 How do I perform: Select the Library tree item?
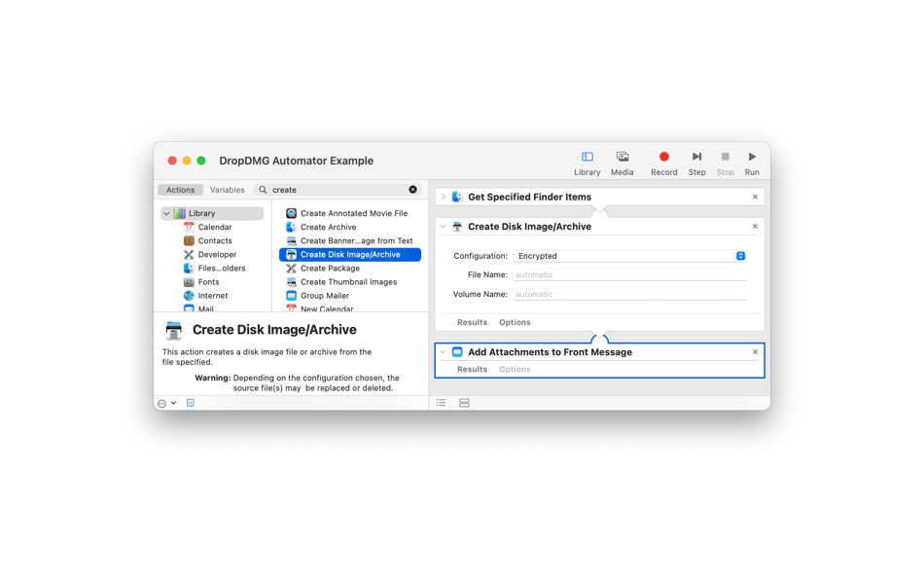(x=212, y=213)
